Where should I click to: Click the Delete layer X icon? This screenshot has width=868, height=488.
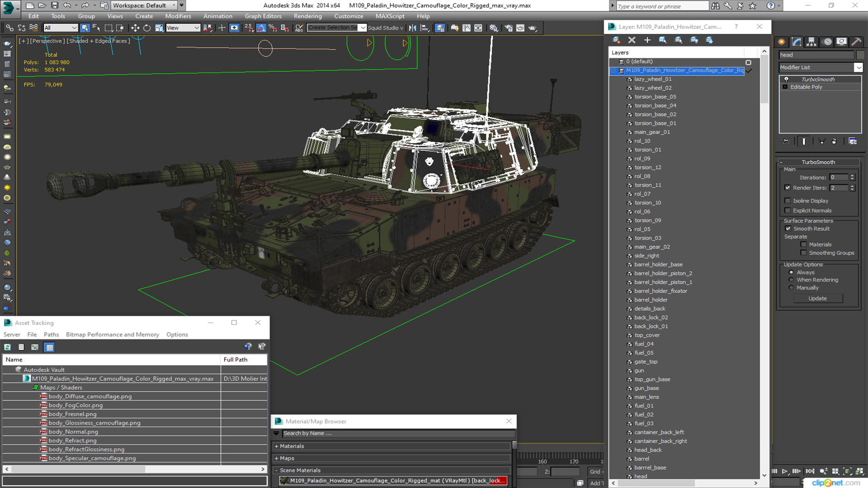click(x=632, y=40)
